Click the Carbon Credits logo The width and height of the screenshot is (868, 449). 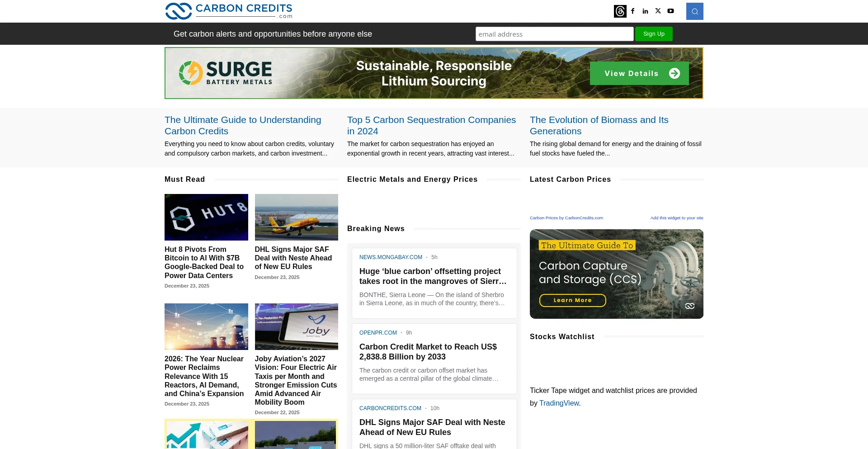[229, 11]
